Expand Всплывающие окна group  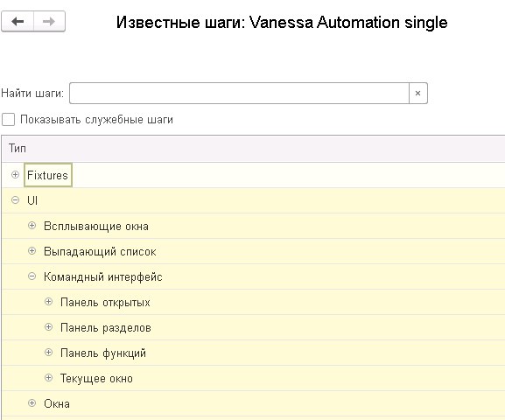(x=32, y=226)
